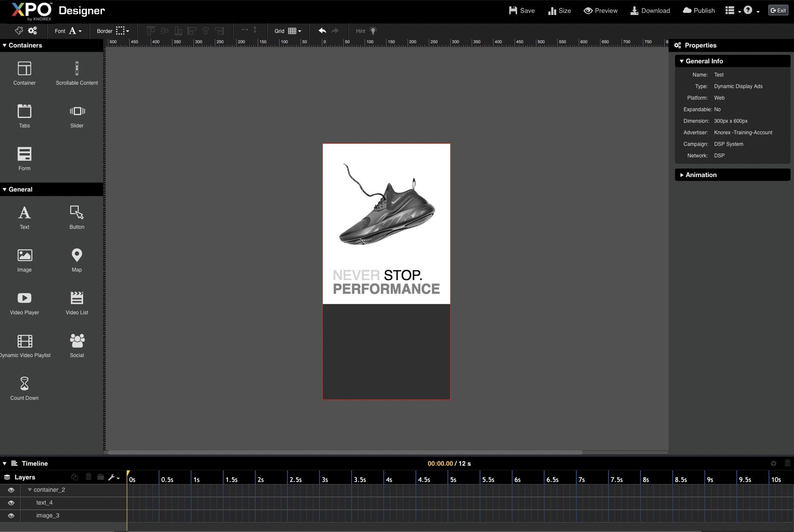Open the Size menu item

click(x=559, y=11)
